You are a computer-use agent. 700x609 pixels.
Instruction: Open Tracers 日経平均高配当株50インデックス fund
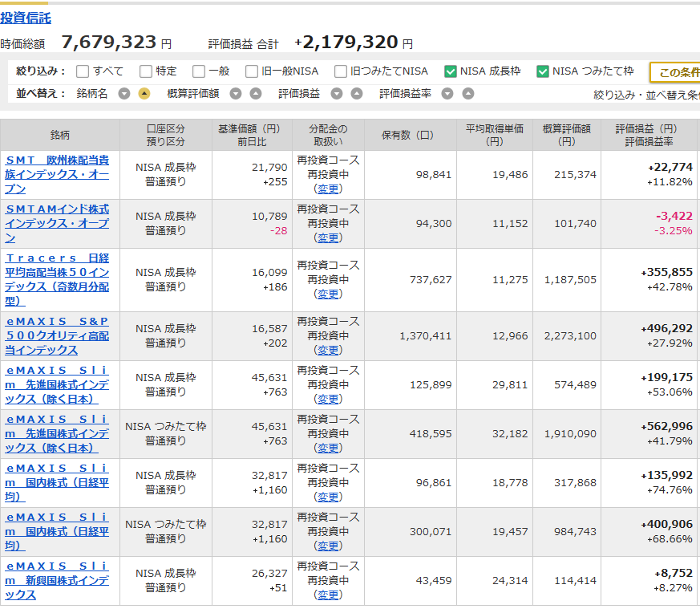[57, 280]
